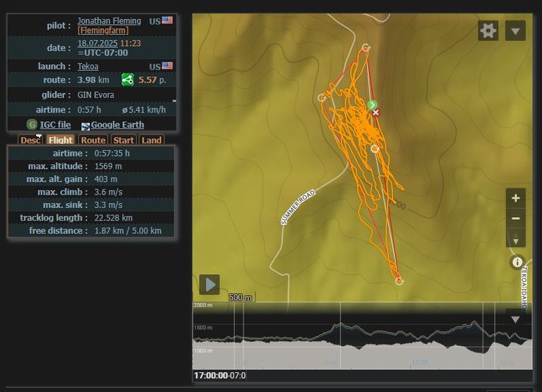Click the central turnpoint marker near 500
This screenshot has height=392, width=542.
coord(375,149)
